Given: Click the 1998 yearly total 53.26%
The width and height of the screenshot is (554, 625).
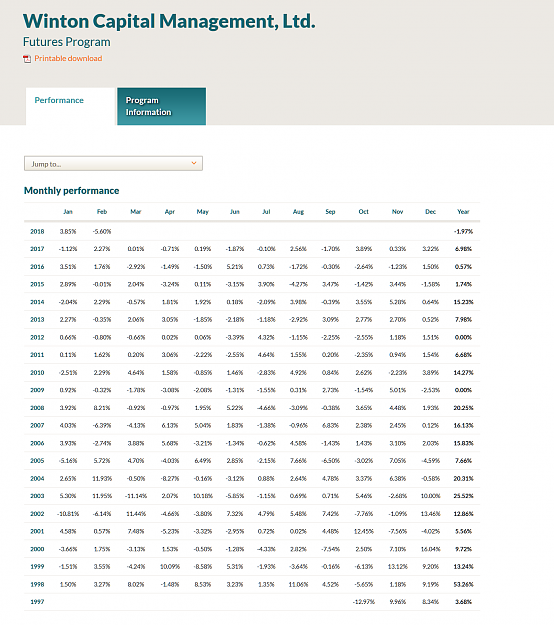Looking at the screenshot, I should pyautogui.click(x=463, y=585).
